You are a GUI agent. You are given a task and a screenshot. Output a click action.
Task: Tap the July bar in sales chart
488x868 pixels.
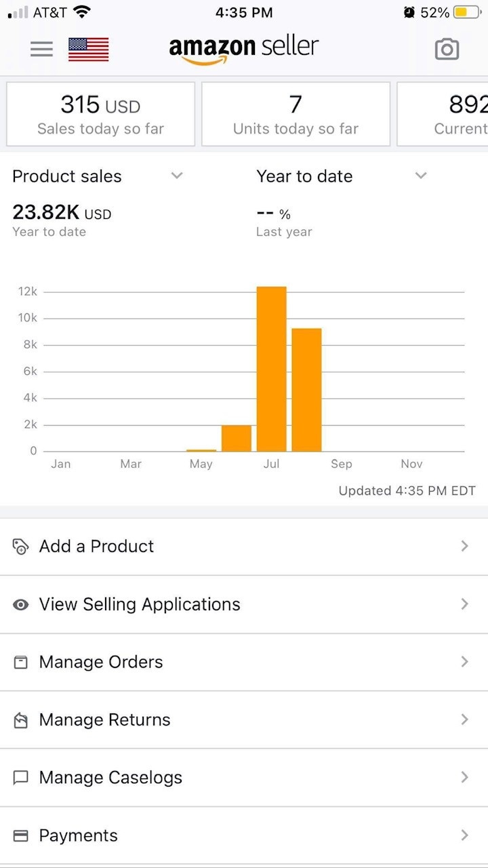click(x=271, y=369)
